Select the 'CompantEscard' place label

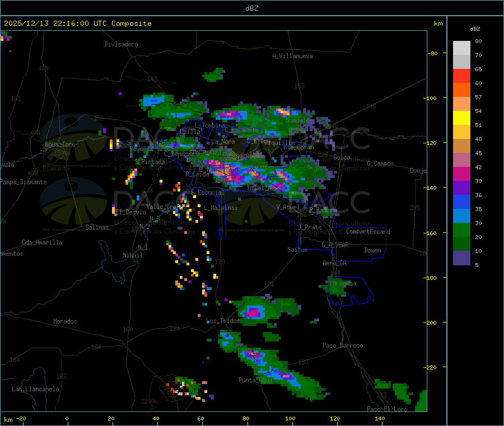pos(368,231)
